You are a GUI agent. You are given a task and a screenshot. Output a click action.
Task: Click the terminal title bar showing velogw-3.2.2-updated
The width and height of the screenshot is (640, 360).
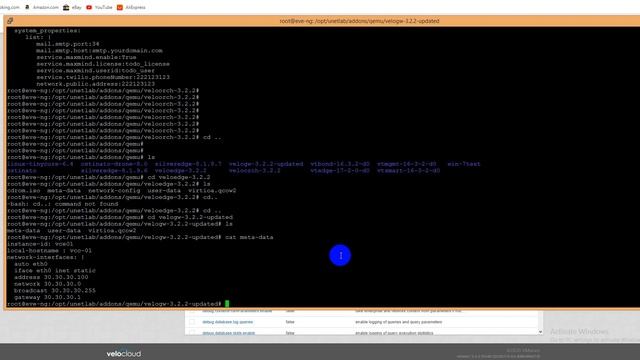pos(359,21)
